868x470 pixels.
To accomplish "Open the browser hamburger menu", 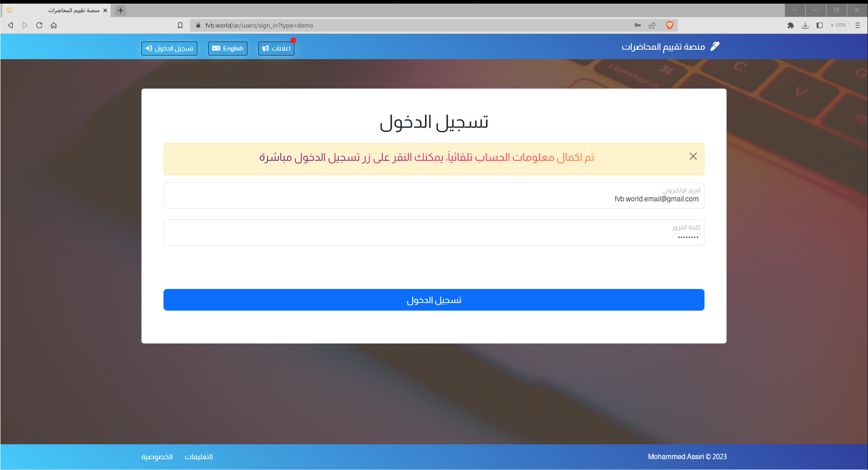I will coord(858,25).
